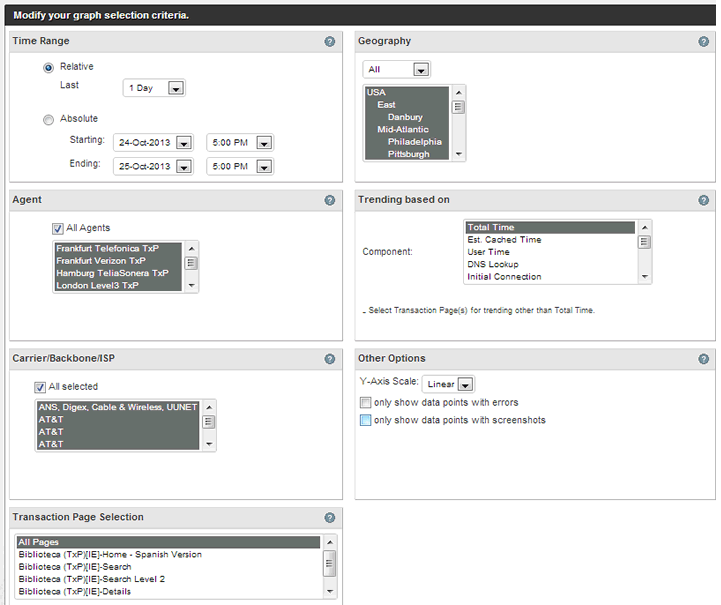Select Biblioteca (TxP)[IE]-Search Level 2 page

pyautogui.click(x=168, y=579)
